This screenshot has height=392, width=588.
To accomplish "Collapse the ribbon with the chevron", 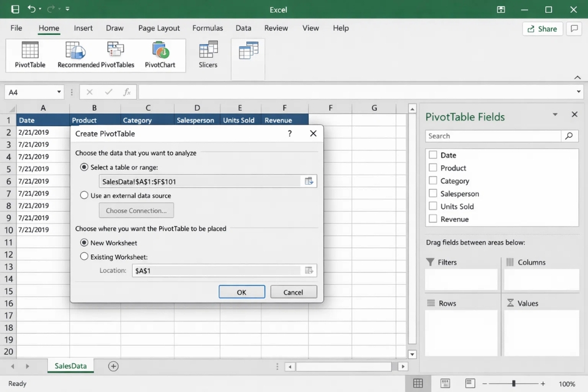I will [577, 78].
